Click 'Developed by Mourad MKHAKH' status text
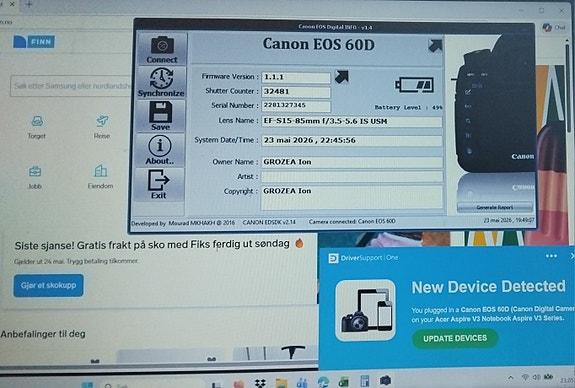Image resolution: width=575 pixels, height=388 pixels. point(183,223)
